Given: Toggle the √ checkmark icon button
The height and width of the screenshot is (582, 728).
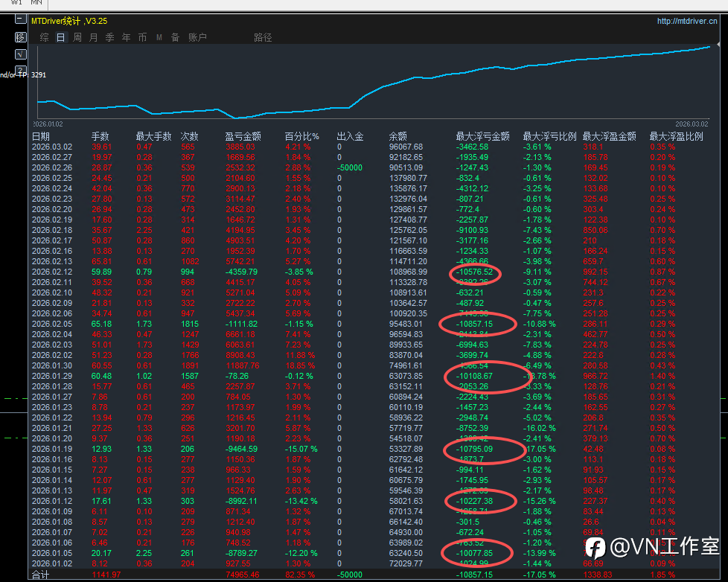Looking at the screenshot, I should click(20, 54).
